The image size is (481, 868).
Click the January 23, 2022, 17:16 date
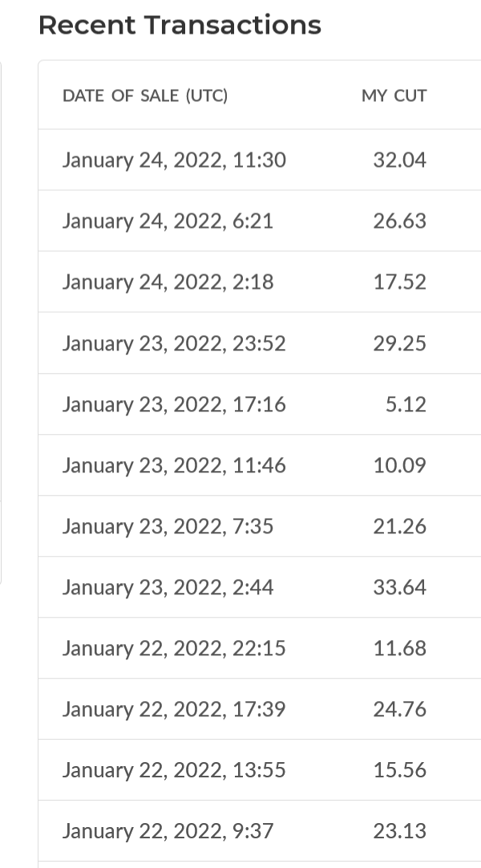174,404
